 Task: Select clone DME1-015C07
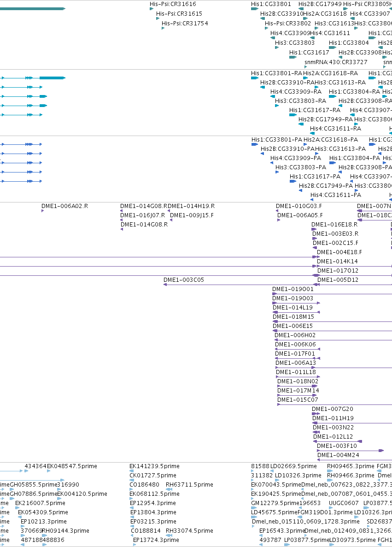(298, 400)
